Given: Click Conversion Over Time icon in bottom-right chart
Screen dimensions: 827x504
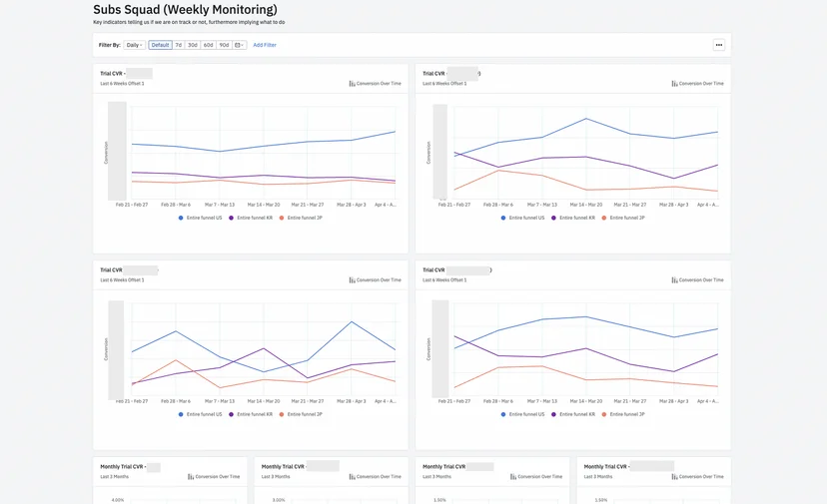Looking at the screenshot, I should [674, 279].
